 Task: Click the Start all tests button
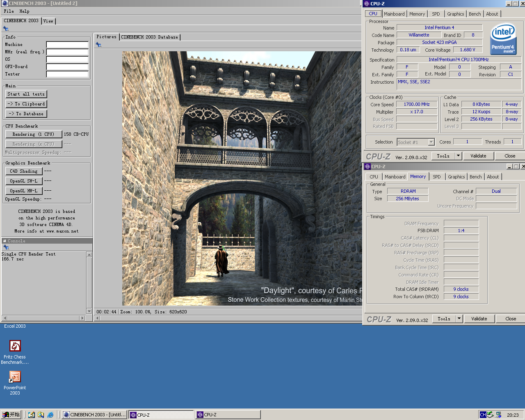coord(26,94)
